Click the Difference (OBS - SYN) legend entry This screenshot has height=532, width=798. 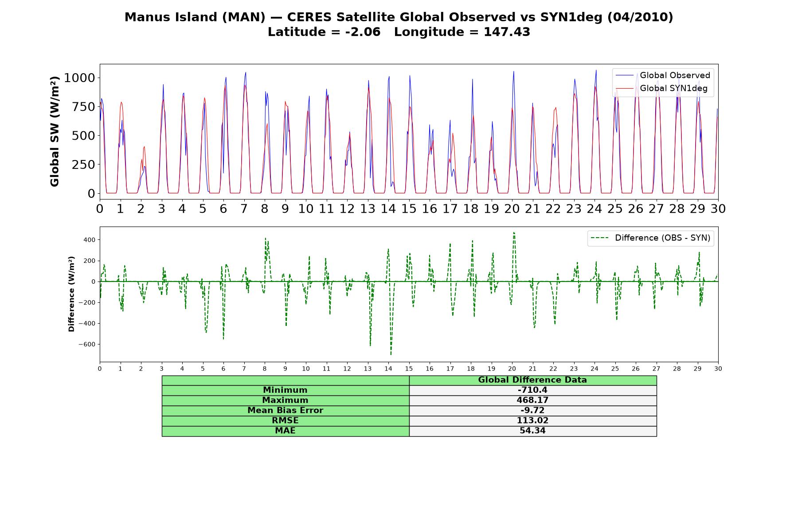pyautogui.click(x=650, y=238)
